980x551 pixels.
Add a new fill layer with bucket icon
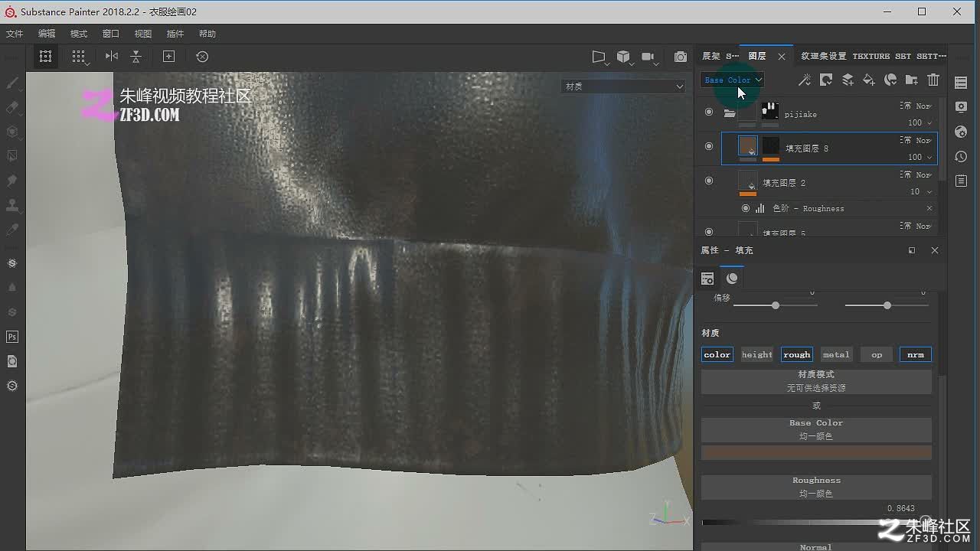click(869, 80)
